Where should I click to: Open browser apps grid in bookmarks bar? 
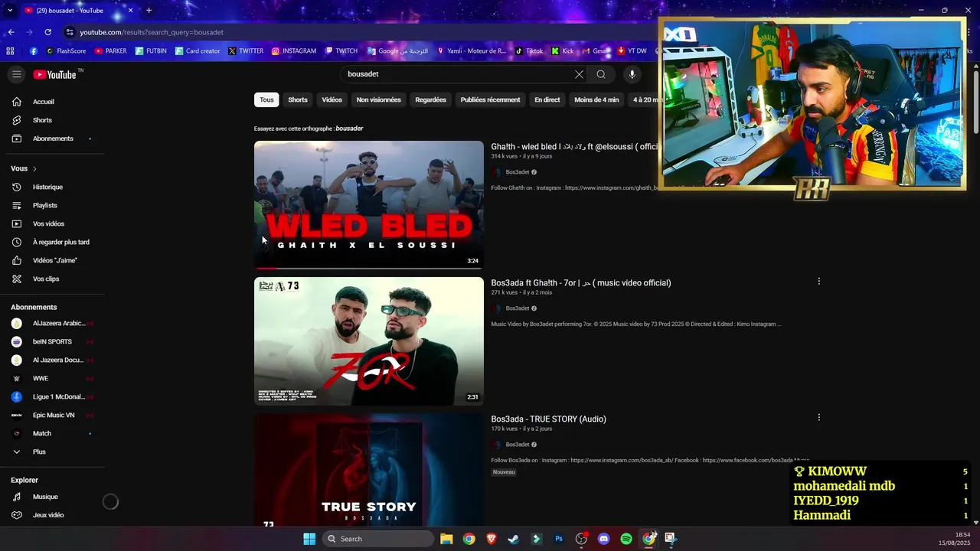pos(10,51)
